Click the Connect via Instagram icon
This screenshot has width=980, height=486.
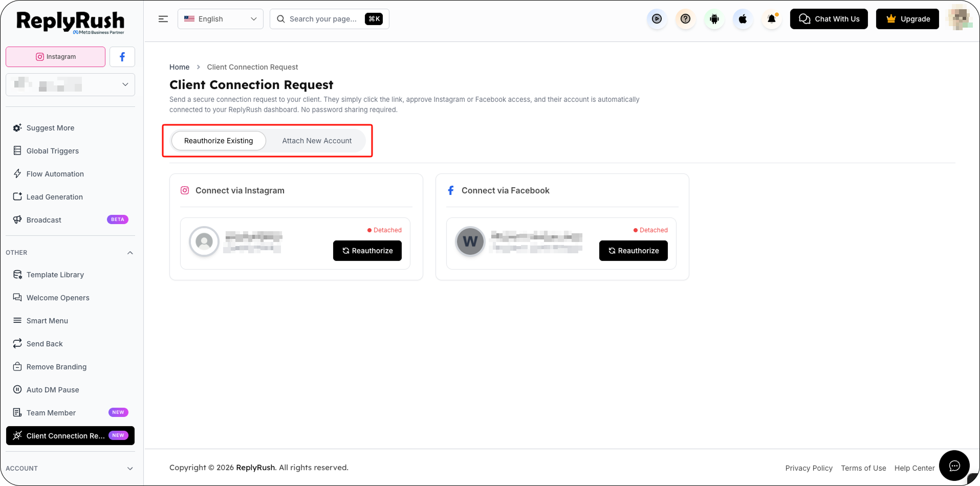pyautogui.click(x=185, y=190)
